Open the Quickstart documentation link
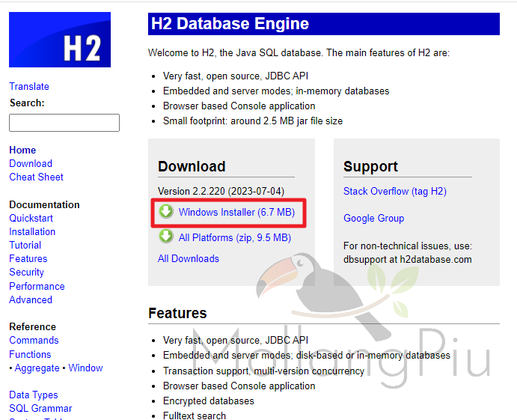This screenshot has height=420, width=517. 31,218
